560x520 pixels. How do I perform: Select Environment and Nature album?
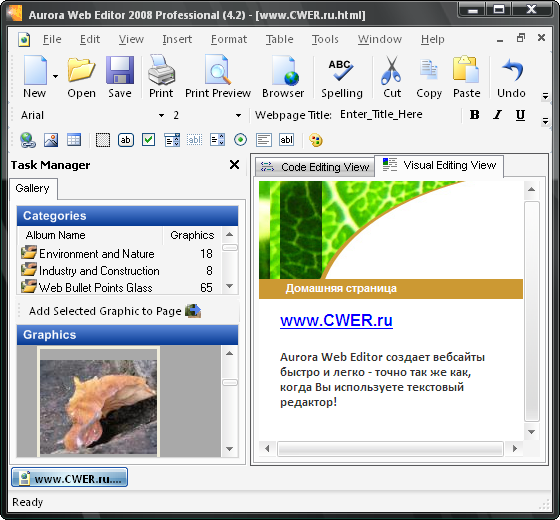tap(118, 254)
